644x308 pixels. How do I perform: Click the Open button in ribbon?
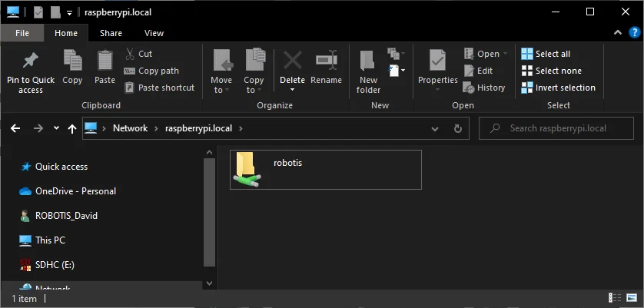pyautogui.click(x=486, y=54)
